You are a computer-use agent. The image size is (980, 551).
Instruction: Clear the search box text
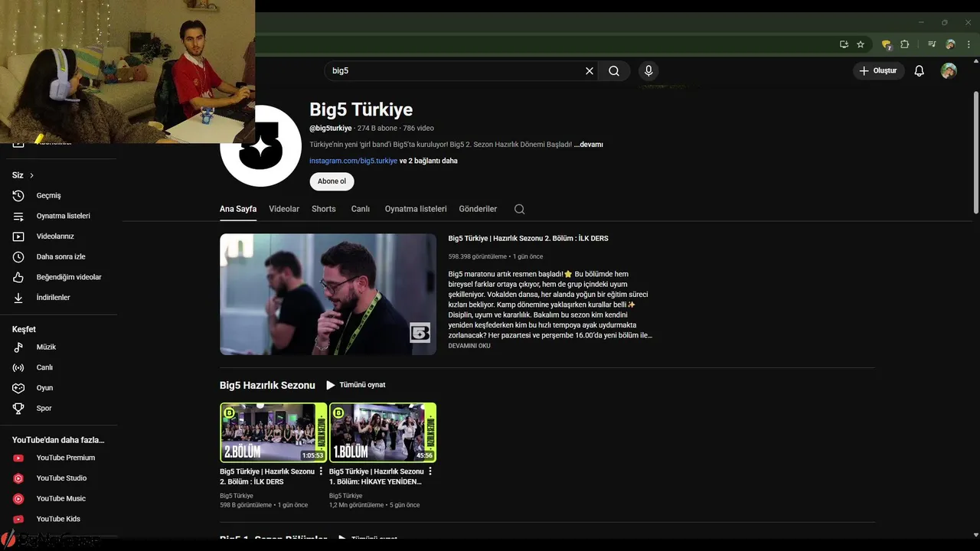[590, 70]
